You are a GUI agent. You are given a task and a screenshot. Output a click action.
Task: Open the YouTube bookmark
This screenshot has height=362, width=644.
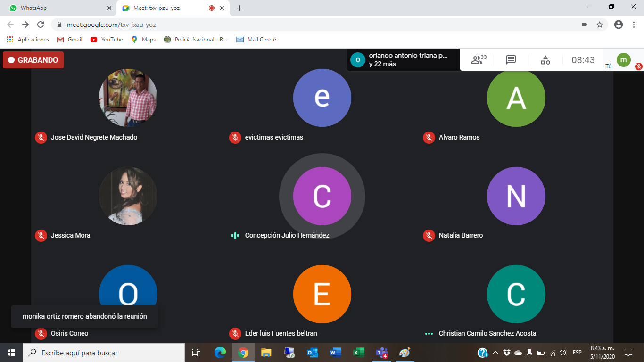point(107,40)
